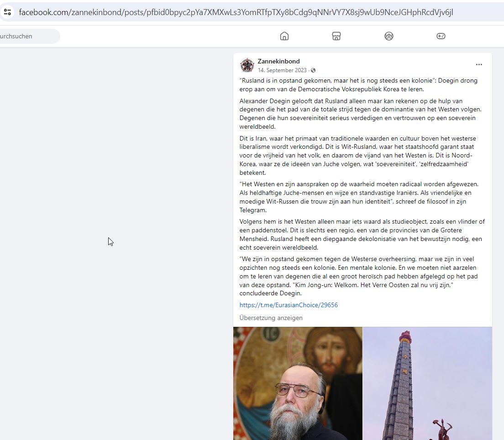Viewport: 504px width, 440px height.
Task: Open the Groups icon in top navigation
Action: (388, 36)
